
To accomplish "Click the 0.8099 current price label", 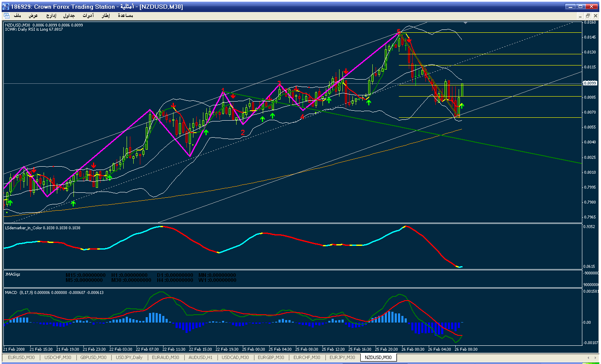I will point(590,83).
